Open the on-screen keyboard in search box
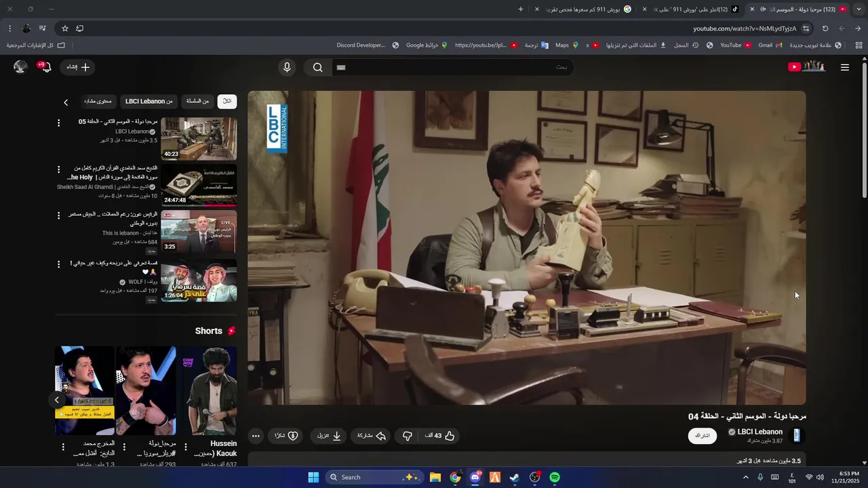This screenshot has width=868, height=488. click(x=341, y=67)
